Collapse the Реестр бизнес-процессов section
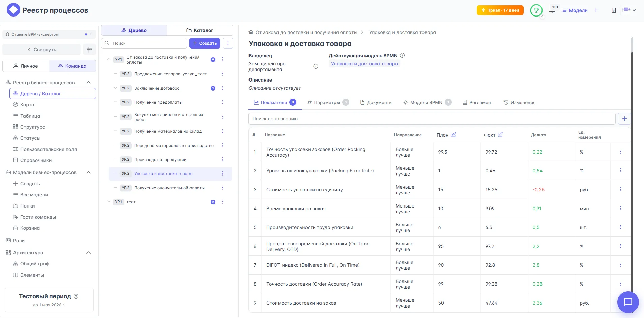 point(89,83)
